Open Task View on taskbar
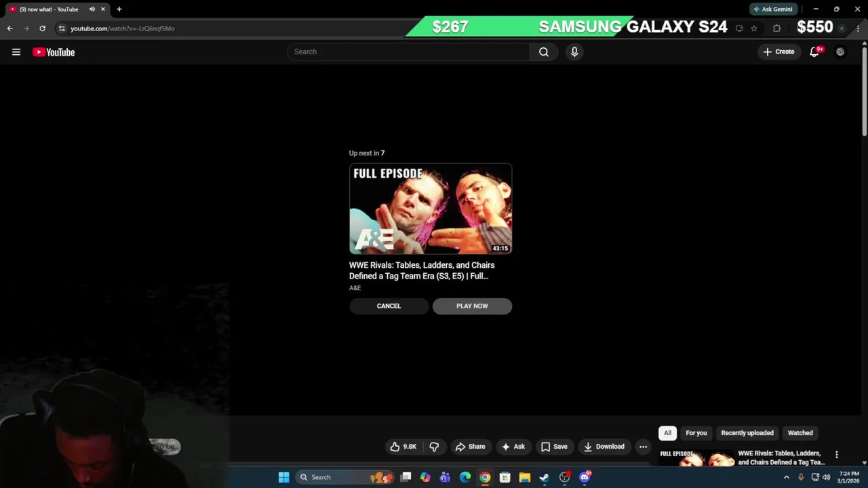 click(x=406, y=477)
